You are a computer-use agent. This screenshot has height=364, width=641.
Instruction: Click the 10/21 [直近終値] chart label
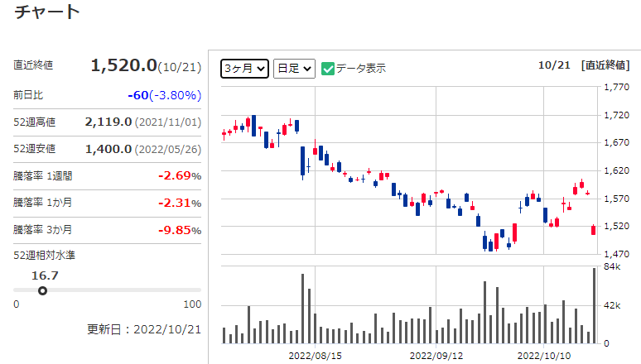click(x=584, y=65)
